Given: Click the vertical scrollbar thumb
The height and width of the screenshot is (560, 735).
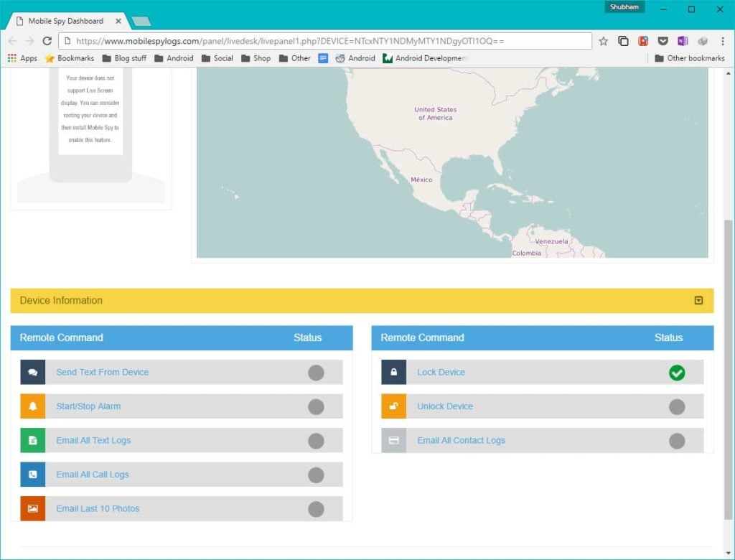Looking at the screenshot, I should pyautogui.click(x=728, y=369).
